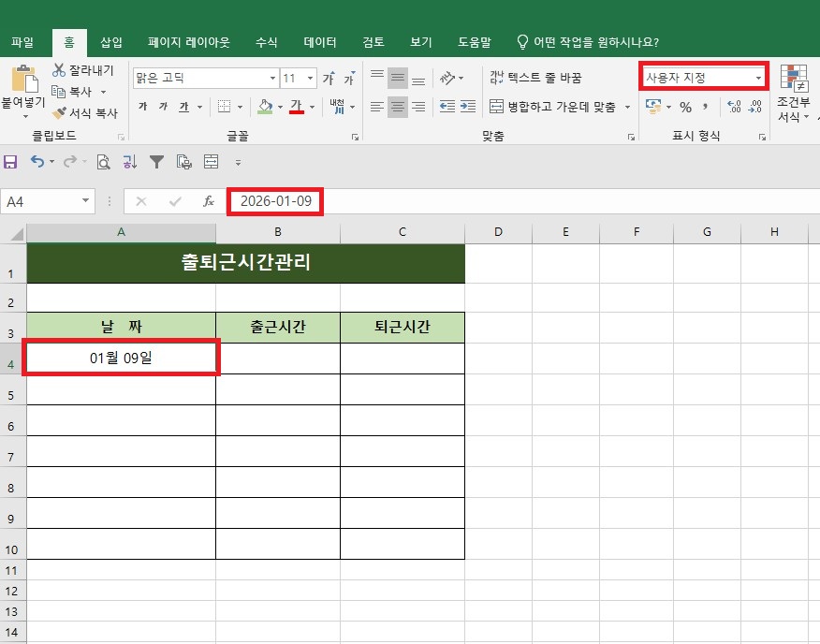Open the 글꼴 dialog launcher
The image size is (820, 644).
coord(355,137)
